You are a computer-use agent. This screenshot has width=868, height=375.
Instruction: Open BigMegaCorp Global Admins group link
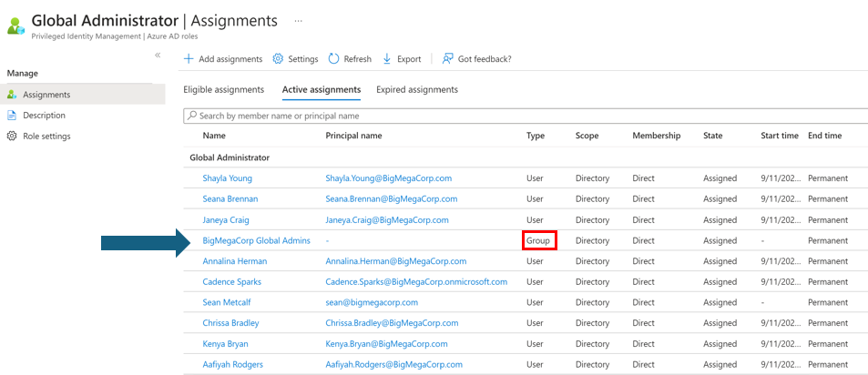tap(256, 240)
